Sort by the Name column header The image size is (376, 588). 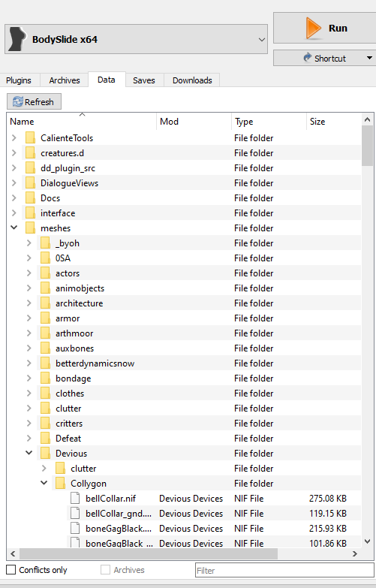(82, 122)
